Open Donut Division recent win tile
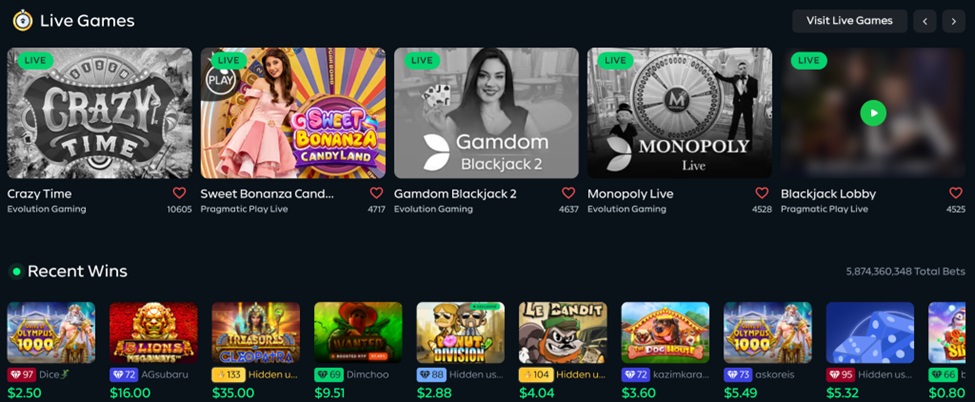The height and width of the screenshot is (402, 975). pyautogui.click(x=460, y=333)
